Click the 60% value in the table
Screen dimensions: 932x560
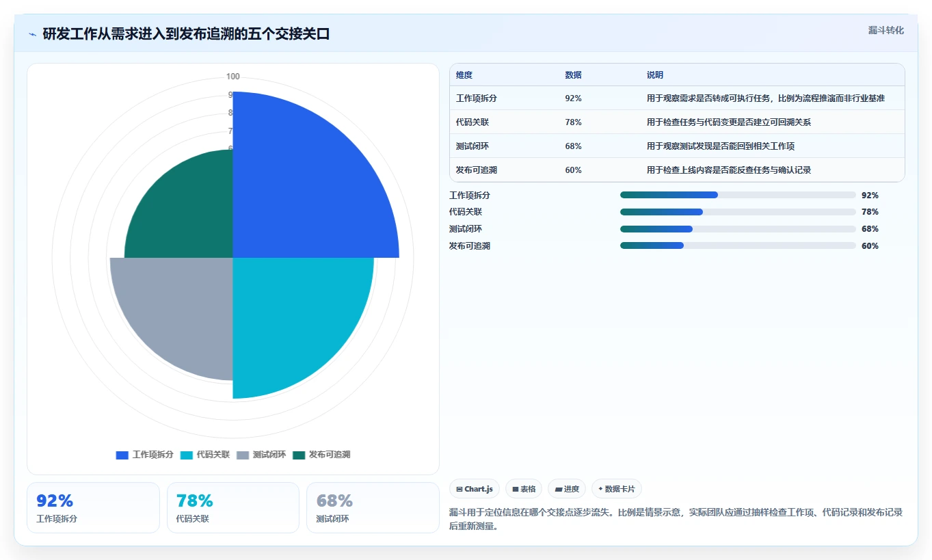point(573,170)
